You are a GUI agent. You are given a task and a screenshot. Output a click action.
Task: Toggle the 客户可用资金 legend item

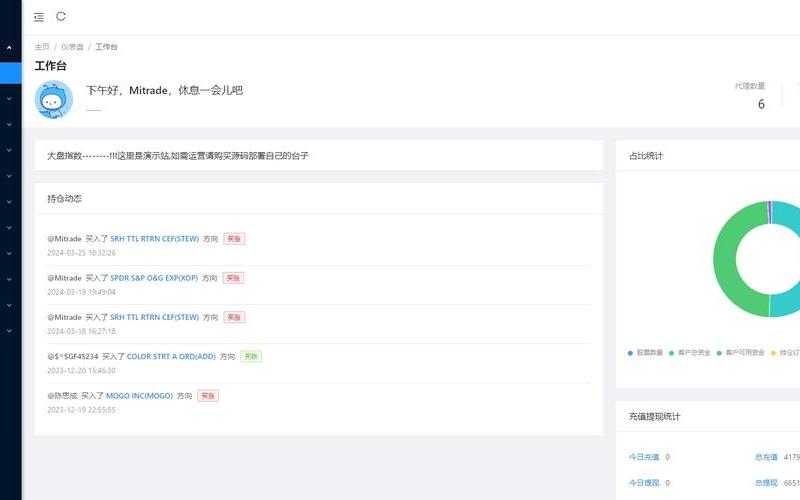tap(741, 353)
